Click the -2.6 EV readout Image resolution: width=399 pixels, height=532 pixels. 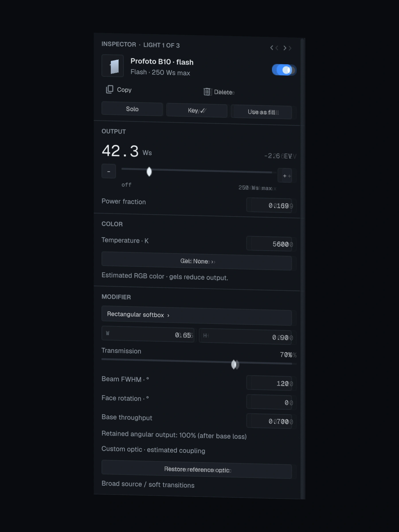click(278, 156)
